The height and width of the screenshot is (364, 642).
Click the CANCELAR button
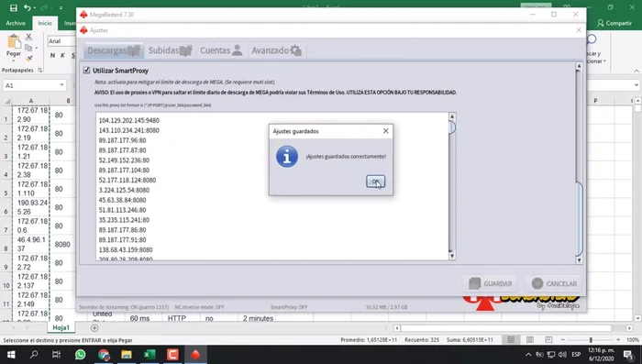click(554, 283)
